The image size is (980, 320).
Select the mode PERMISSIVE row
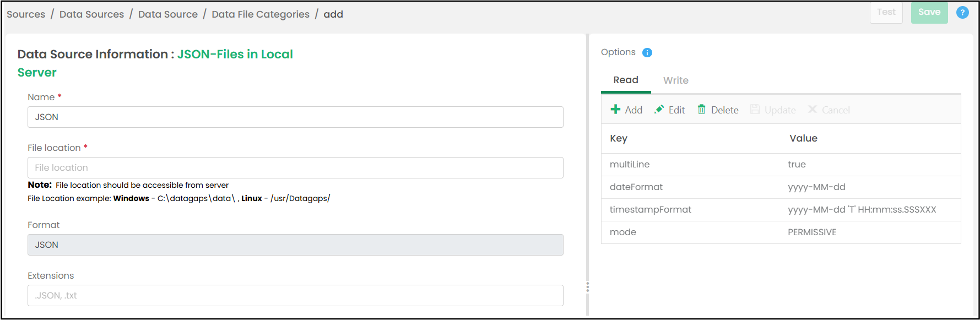coord(781,232)
